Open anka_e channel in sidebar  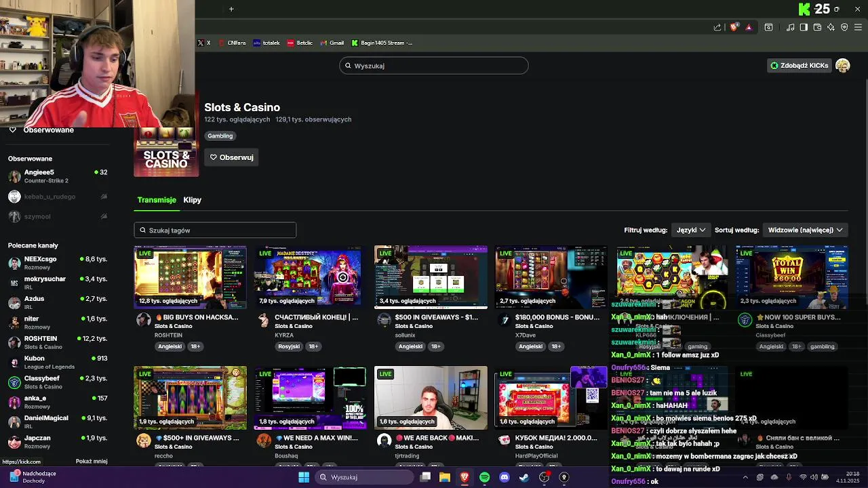point(58,402)
